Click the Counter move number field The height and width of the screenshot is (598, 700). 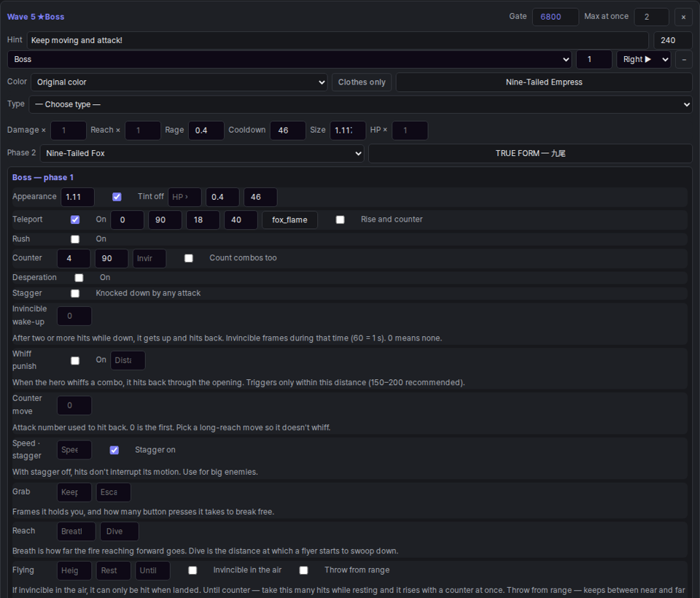point(74,405)
